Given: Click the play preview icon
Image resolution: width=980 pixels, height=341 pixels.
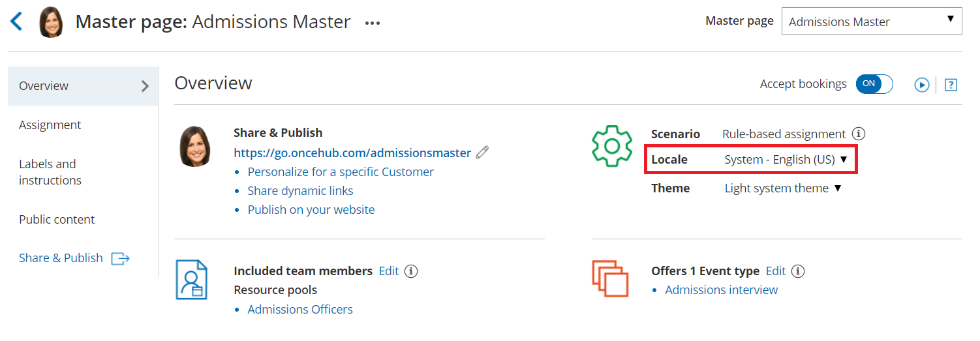Looking at the screenshot, I should [x=921, y=85].
